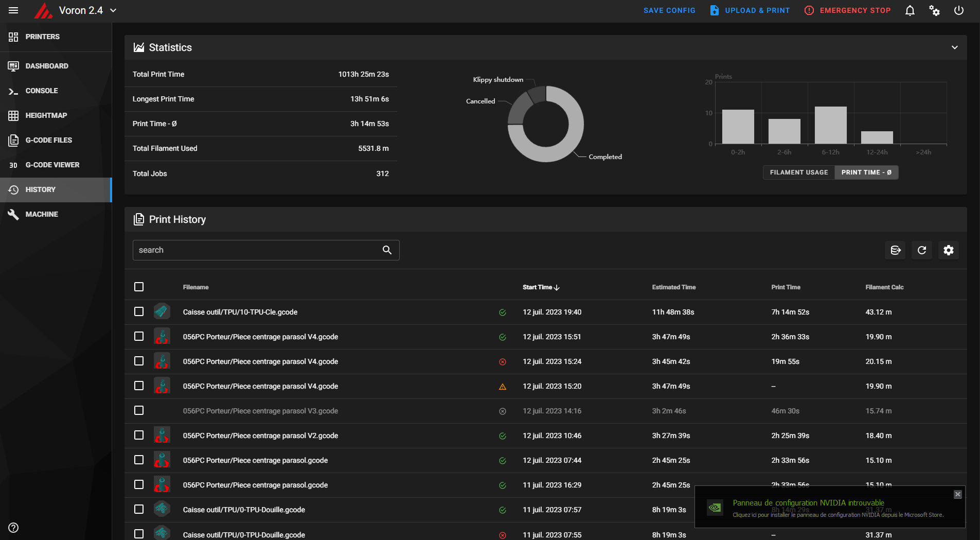
Task: Check the parasol.gcode 11 juil. 16:29 checkbox
Action: (x=139, y=484)
